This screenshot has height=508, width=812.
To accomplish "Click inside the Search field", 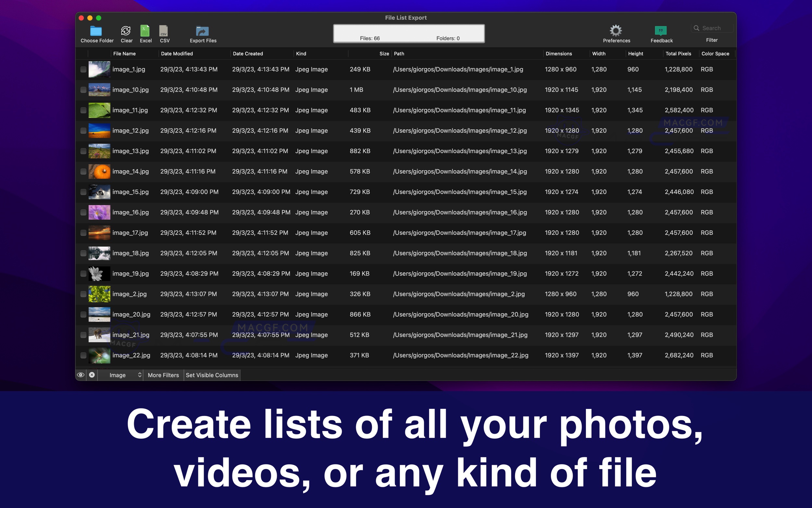I will (712, 28).
